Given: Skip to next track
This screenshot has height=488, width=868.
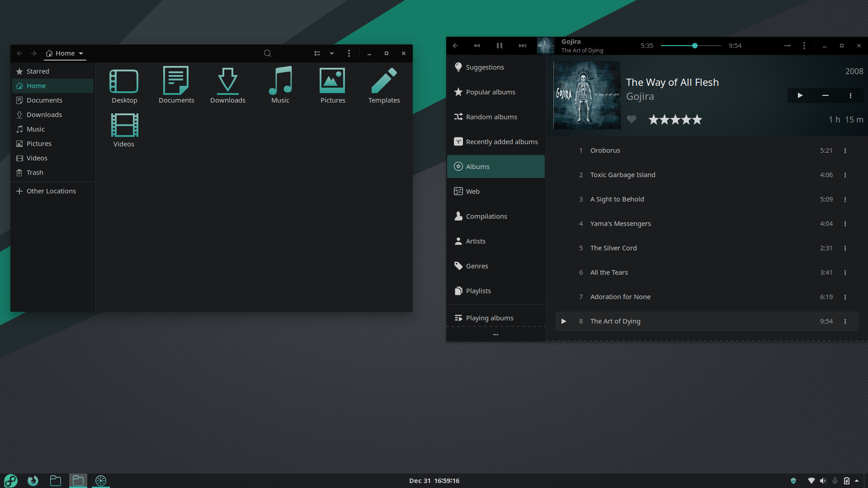Looking at the screenshot, I should click(522, 46).
